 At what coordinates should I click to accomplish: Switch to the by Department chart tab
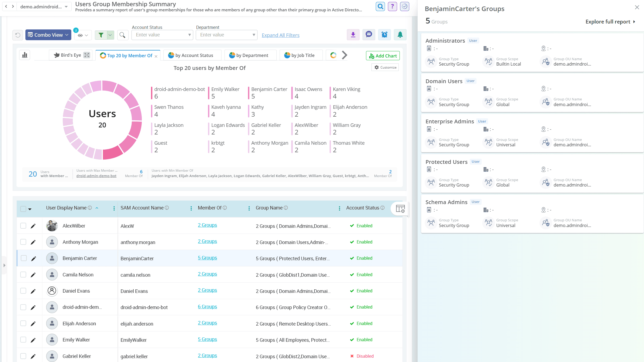pos(250,55)
